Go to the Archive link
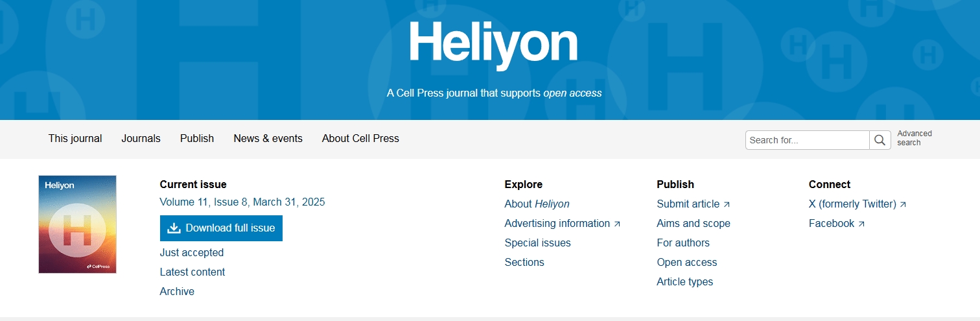The image size is (980, 321). (x=177, y=292)
